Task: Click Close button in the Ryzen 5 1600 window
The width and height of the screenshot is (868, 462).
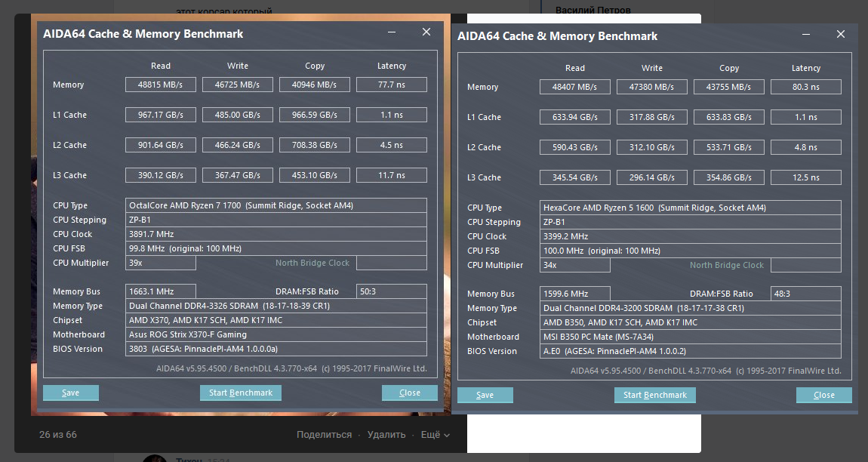Action: coord(823,395)
